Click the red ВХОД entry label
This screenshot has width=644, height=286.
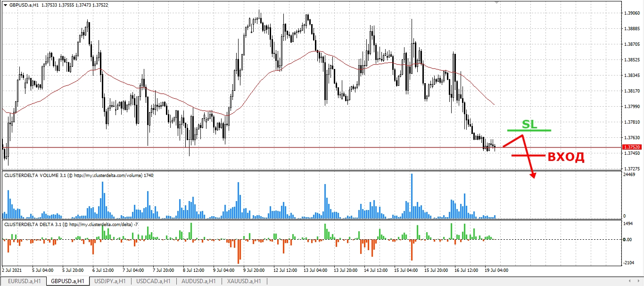point(566,157)
